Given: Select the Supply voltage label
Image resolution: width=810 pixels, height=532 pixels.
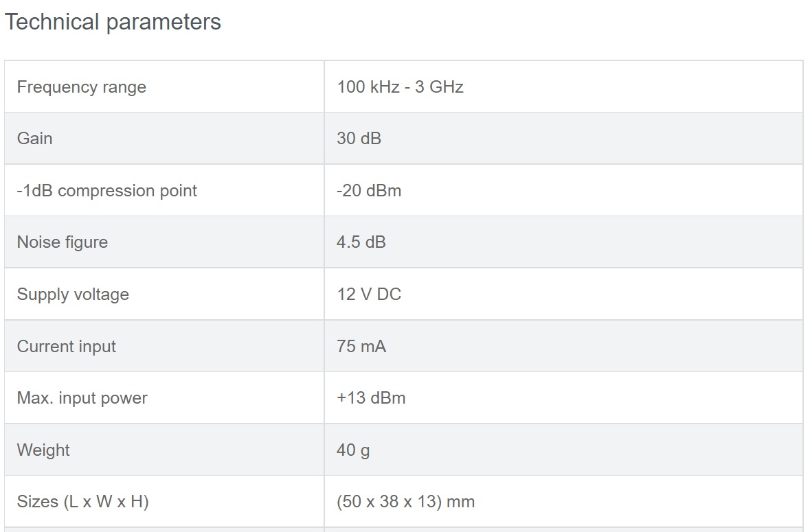Looking at the screenshot, I should click(73, 294).
